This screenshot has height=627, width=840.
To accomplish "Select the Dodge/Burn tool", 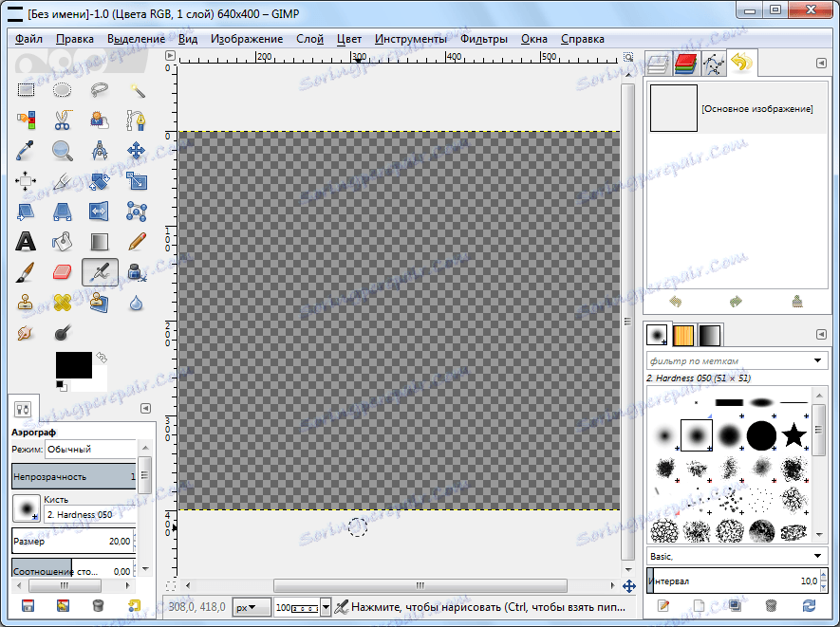I will coord(62,333).
